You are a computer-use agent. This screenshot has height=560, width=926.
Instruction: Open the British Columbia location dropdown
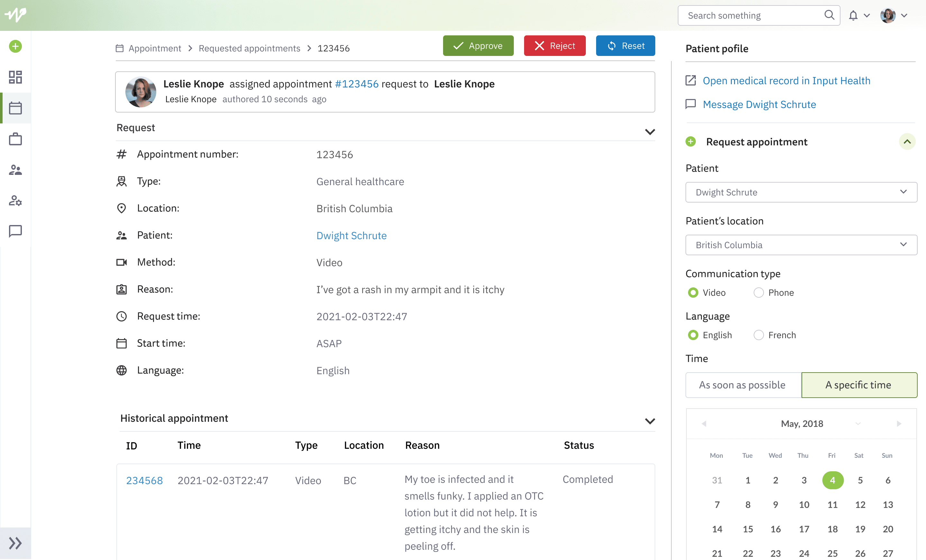click(x=801, y=245)
